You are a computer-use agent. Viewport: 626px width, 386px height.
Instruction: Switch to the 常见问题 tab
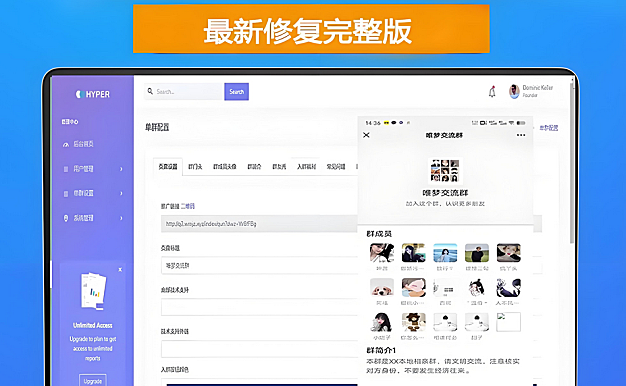pyautogui.click(x=336, y=167)
